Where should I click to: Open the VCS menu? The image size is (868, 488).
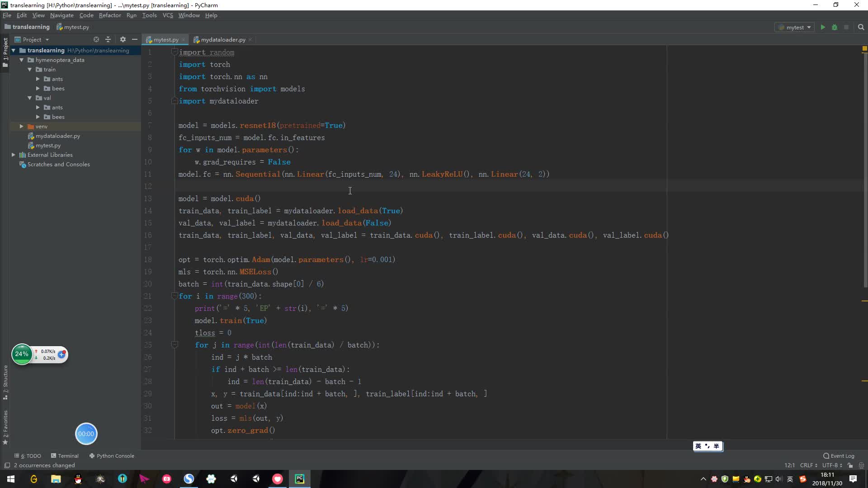167,15
